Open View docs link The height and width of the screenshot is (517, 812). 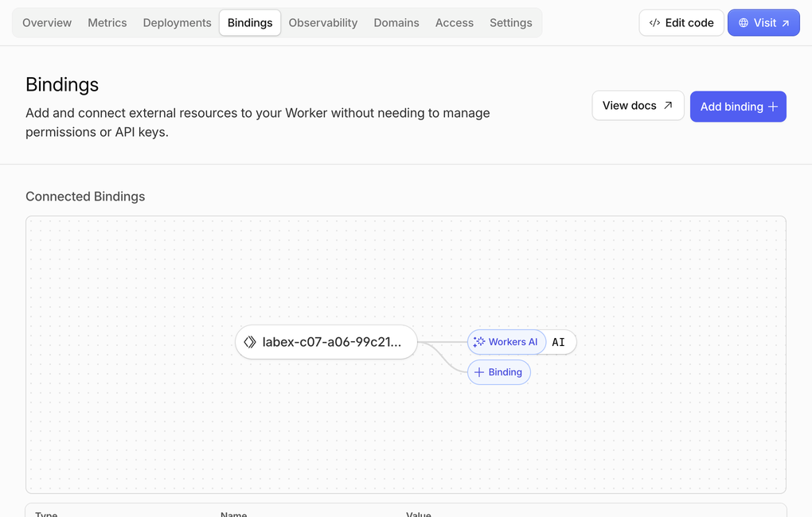pos(638,106)
